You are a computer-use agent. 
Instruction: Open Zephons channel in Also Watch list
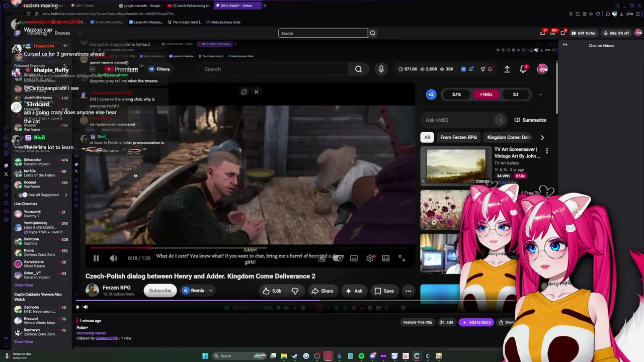(40, 309)
